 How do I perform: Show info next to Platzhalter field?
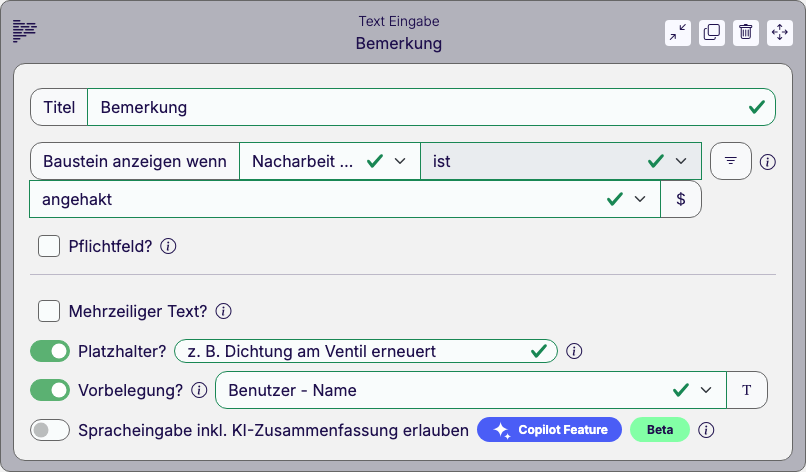pyautogui.click(x=574, y=351)
